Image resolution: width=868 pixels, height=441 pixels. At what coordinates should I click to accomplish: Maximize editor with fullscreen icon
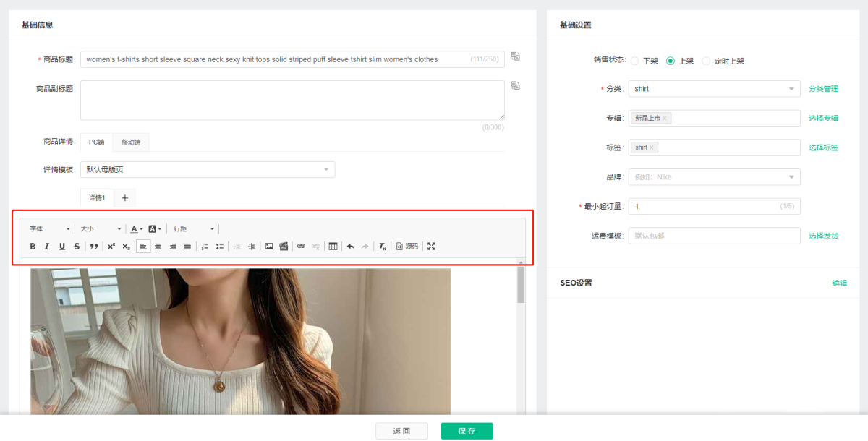tap(432, 247)
